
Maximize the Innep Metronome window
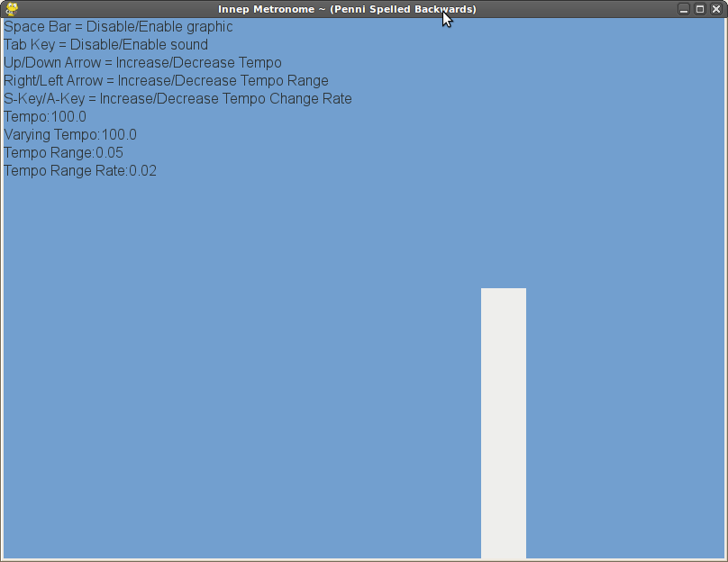point(700,9)
